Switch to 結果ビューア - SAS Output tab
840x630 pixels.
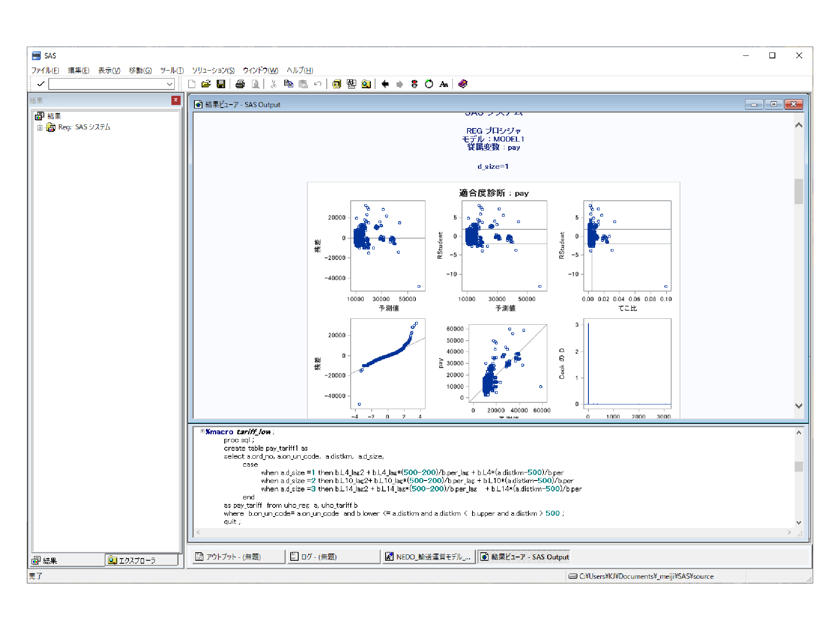(x=524, y=556)
